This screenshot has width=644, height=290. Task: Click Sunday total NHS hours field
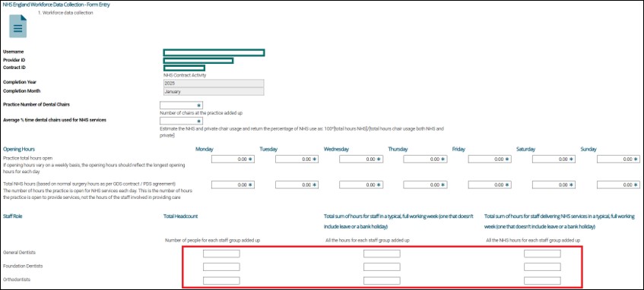(618, 185)
